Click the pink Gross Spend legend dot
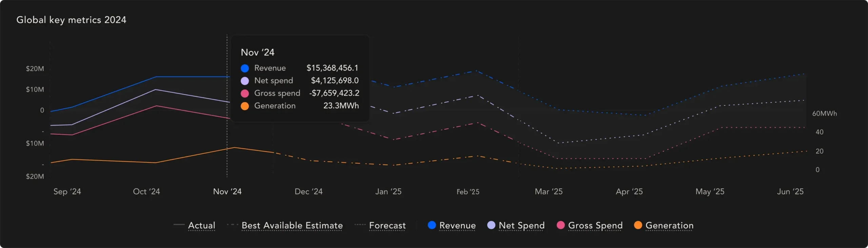868x248 pixels. pyautogui.click(x=560, y=225)
